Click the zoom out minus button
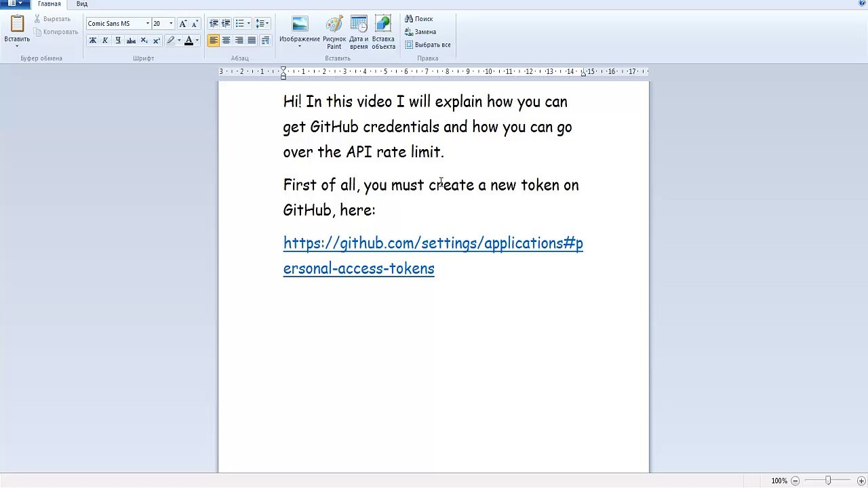868x488 pixels. (795, 481)
